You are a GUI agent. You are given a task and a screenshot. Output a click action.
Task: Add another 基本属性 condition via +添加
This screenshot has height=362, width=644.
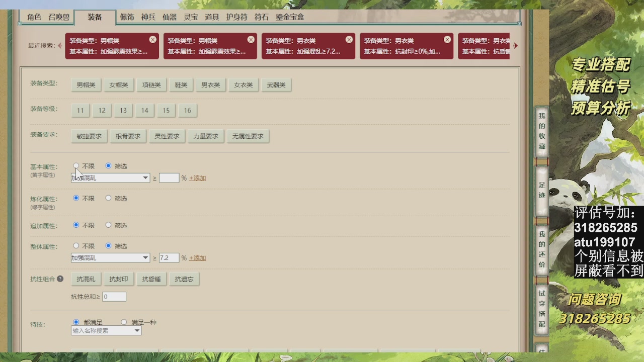point(198,178)
